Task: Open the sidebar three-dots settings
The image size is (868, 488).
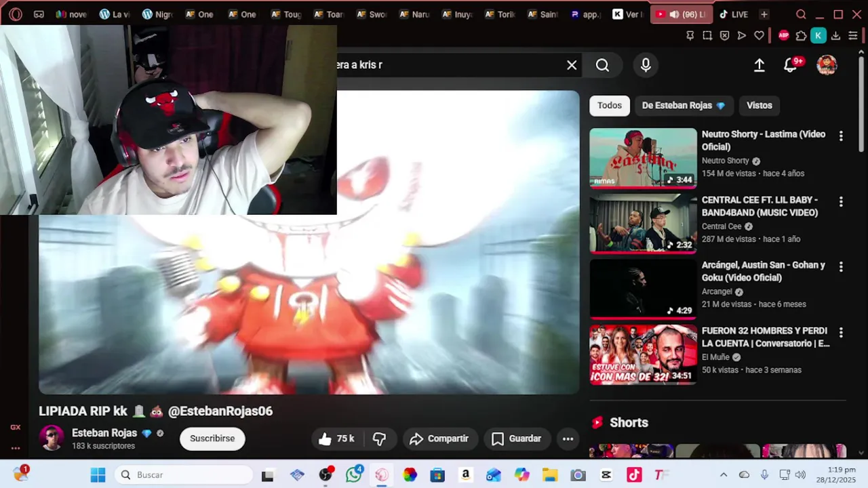Action: coord(16,448)
